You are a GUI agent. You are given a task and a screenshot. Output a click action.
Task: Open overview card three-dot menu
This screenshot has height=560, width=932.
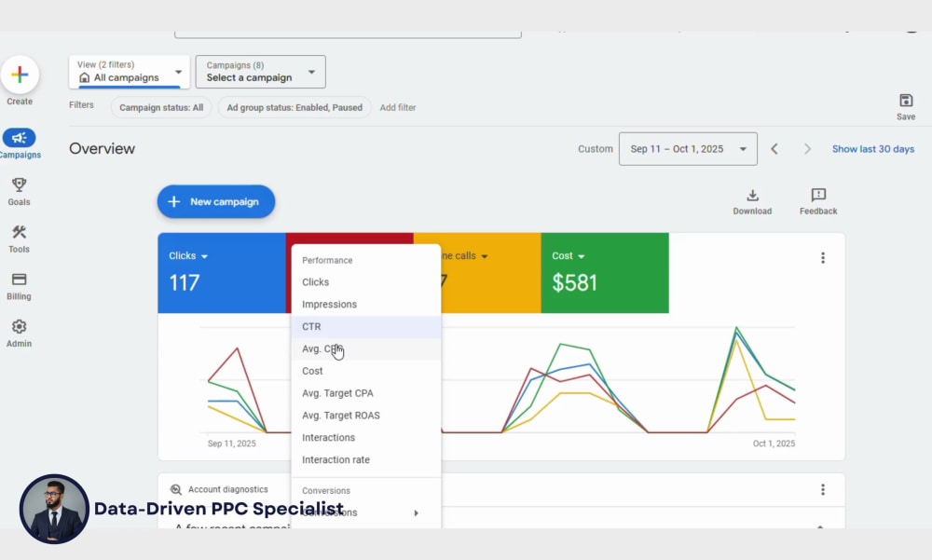[x=823, y=257]
